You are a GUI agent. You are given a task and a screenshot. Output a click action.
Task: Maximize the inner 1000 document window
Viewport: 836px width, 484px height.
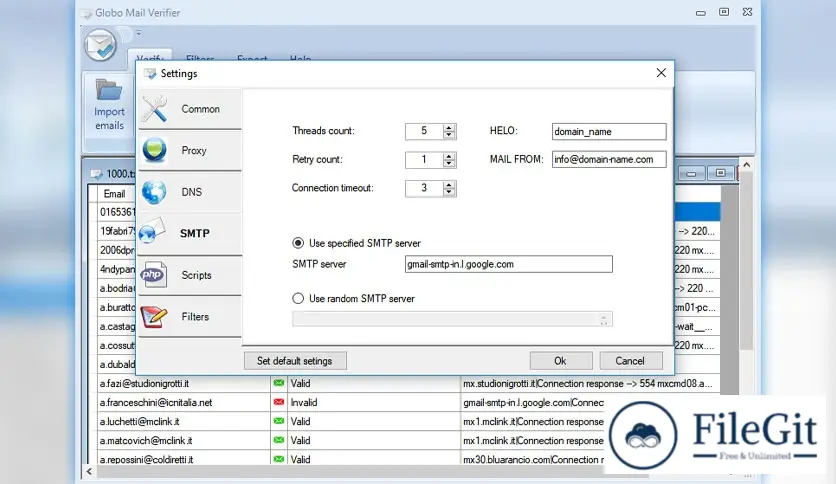pyautogui.click(x=720, y=173)
